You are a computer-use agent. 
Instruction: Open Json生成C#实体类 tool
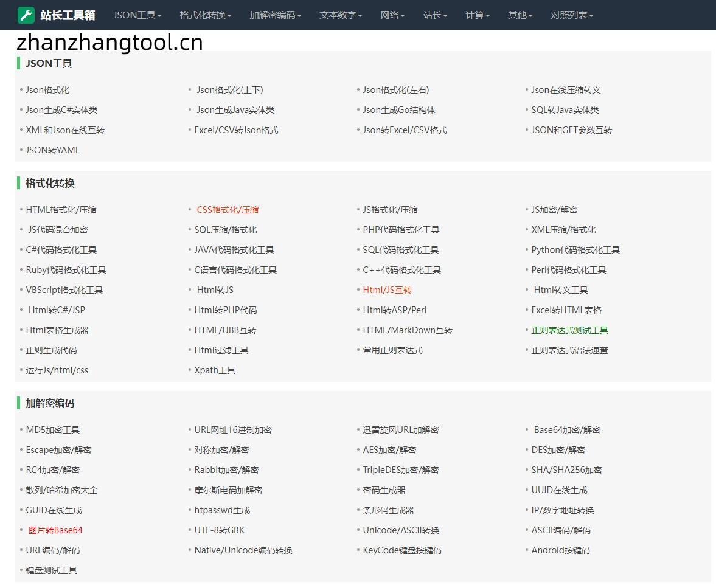coord(61,110)
